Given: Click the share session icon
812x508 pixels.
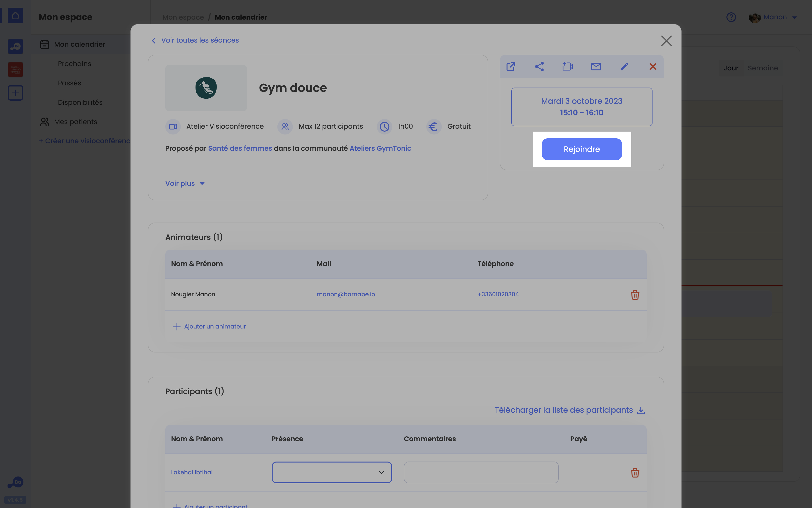Looking at the screenshot, I should click(539, 67).
